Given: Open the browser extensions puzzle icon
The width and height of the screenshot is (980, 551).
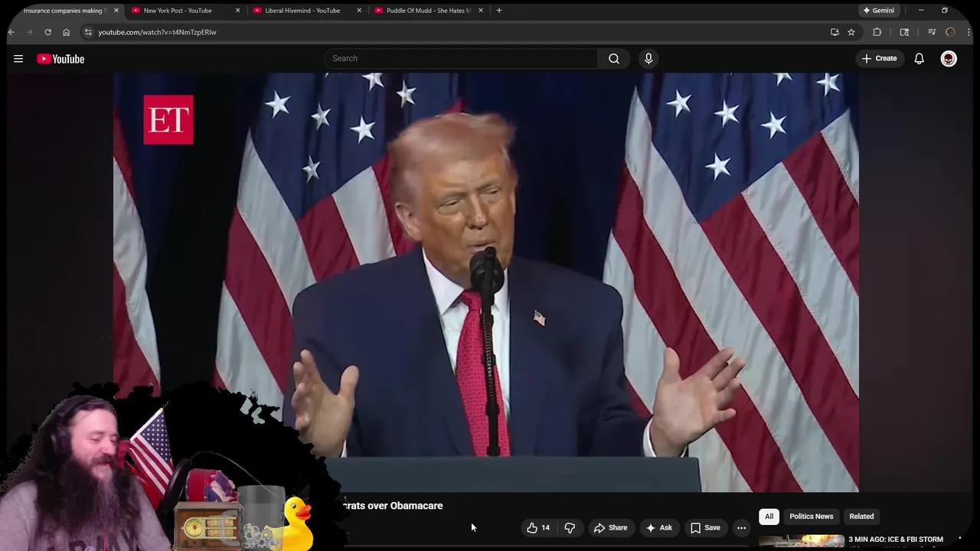Looking at the screenshot, I should (x=877, y=32).
